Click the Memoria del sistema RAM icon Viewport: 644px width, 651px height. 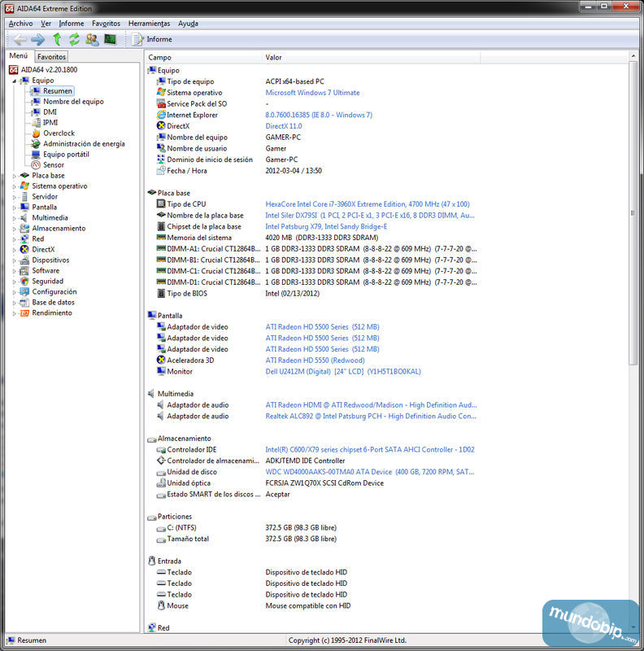[x=161, y=238]
